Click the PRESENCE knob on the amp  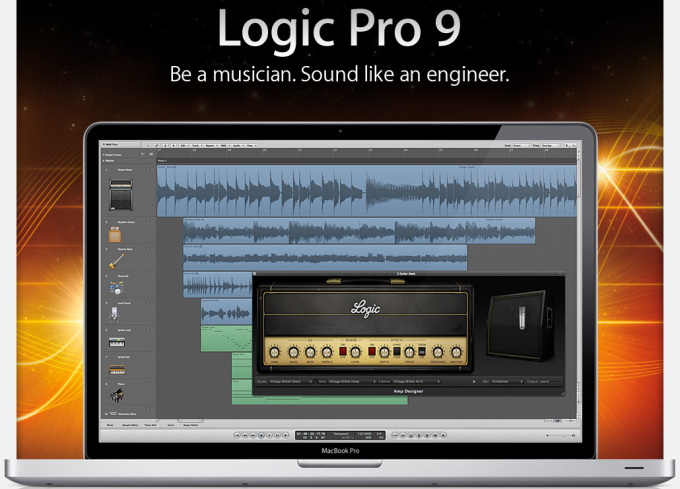coord(438,352)
